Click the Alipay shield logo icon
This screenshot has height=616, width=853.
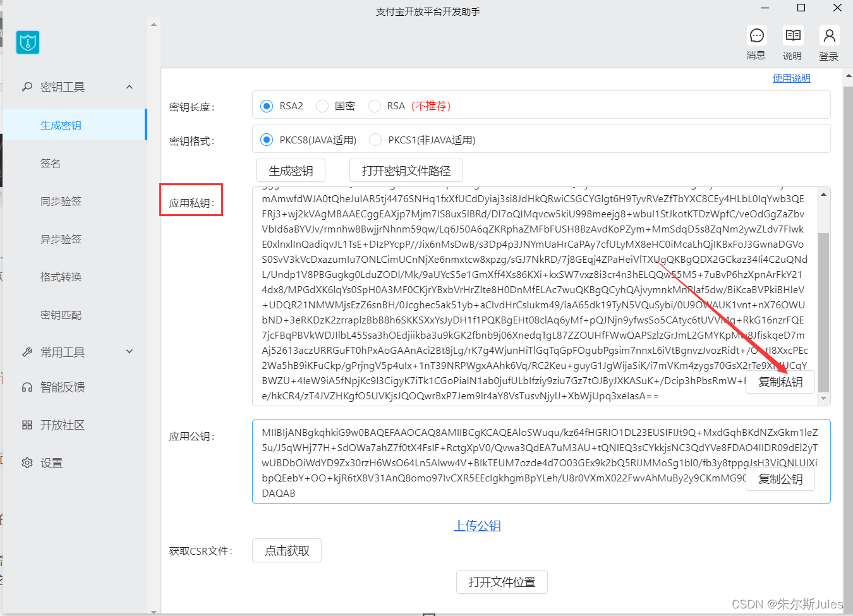point(28,42)
